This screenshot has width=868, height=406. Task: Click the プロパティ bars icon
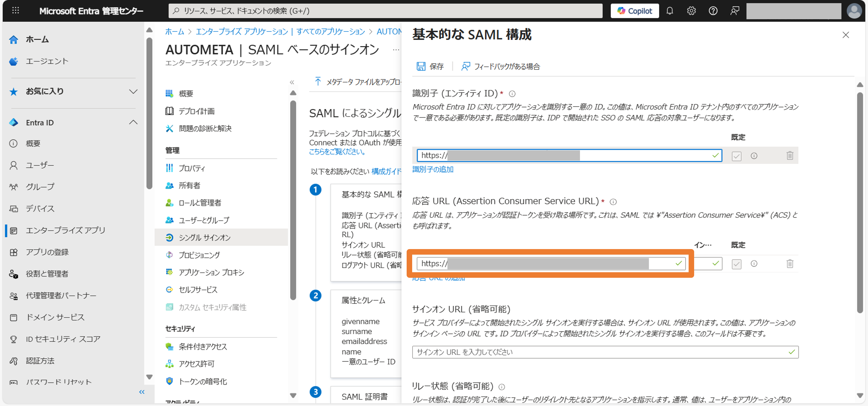tap(169, 168)
